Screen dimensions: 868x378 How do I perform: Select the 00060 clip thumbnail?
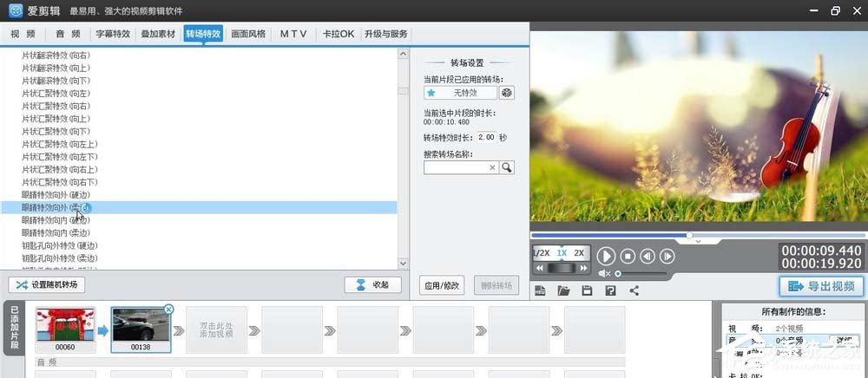point(65,330)
